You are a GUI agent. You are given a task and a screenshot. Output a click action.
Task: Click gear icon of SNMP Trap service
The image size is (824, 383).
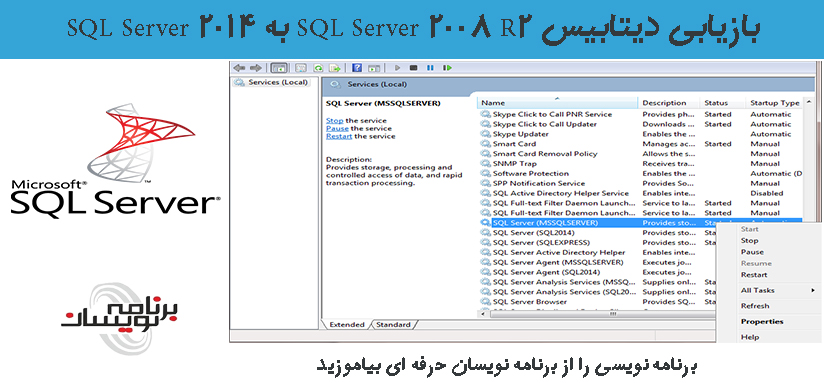(x=486, y=164)
